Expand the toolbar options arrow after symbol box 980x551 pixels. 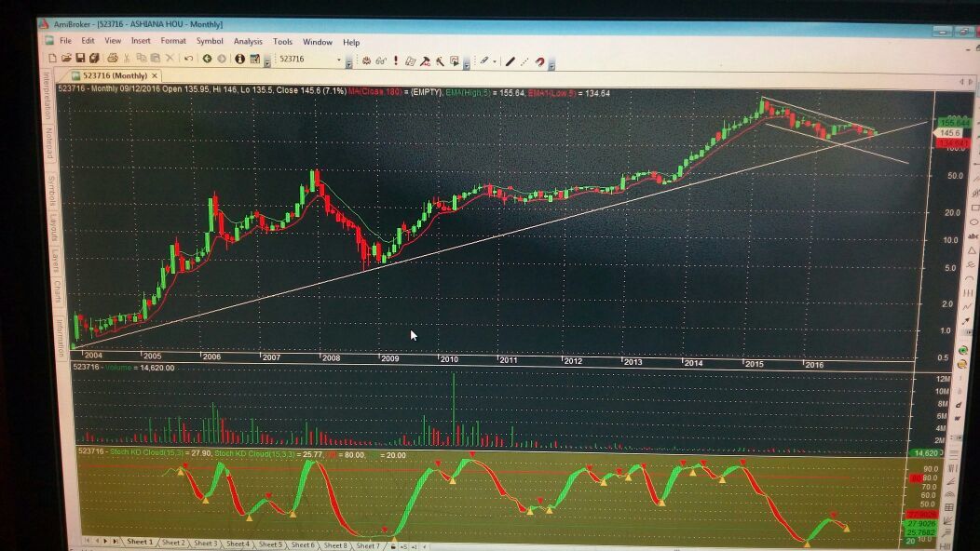coord(349,61)
